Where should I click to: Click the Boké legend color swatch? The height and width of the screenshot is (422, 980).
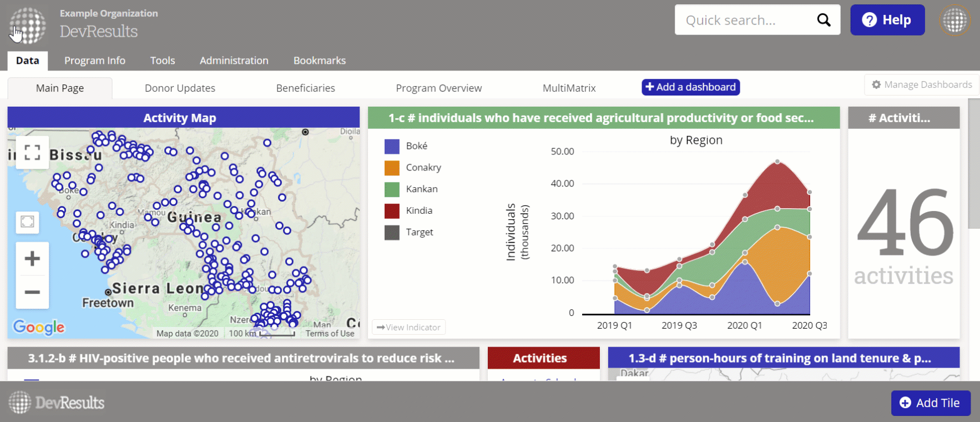coord(392,146)
